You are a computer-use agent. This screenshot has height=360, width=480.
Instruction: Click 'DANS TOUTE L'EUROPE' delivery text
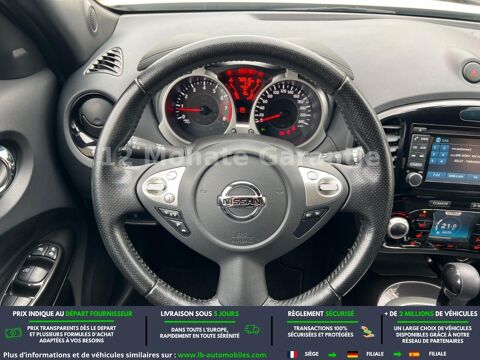(x=199, y=329)
